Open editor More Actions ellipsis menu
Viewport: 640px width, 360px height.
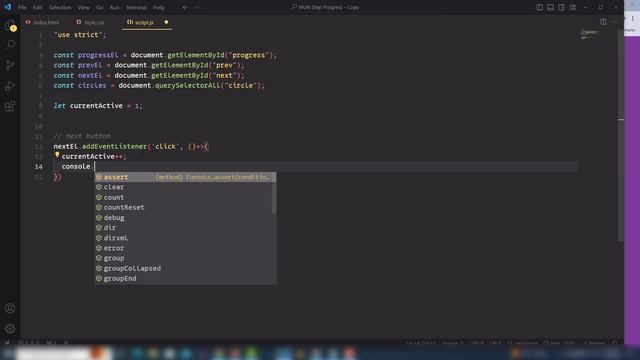tap(615, 22)
